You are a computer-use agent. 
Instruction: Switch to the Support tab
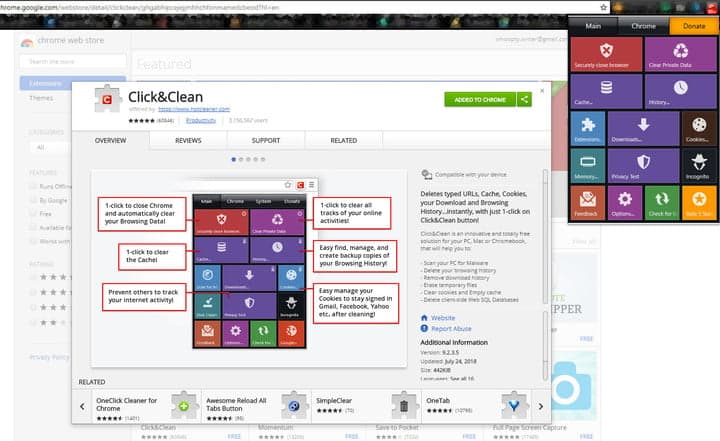266,140
